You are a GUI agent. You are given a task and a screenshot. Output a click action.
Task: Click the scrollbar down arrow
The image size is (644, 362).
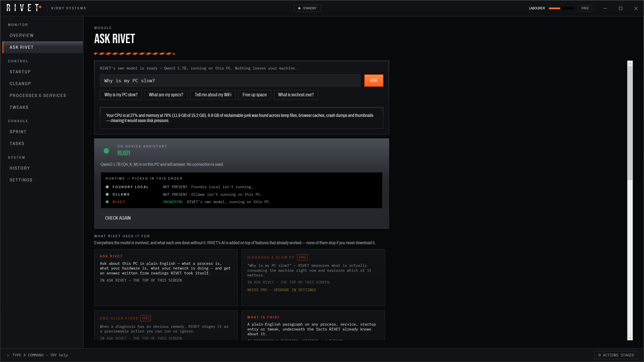630,337
